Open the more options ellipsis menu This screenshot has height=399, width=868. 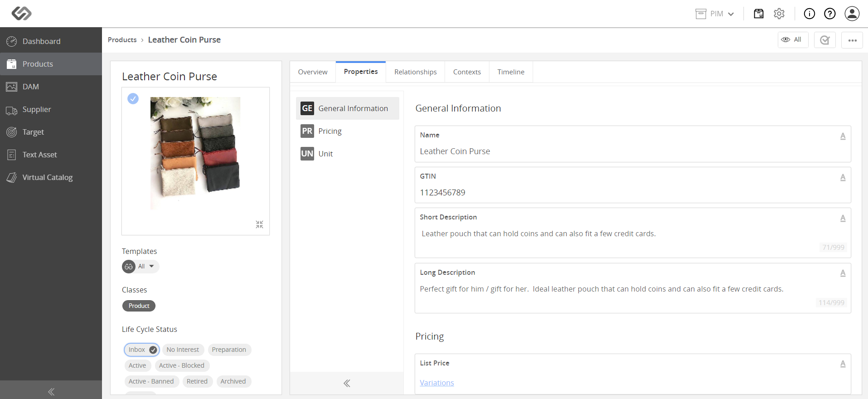coord(852,40)
